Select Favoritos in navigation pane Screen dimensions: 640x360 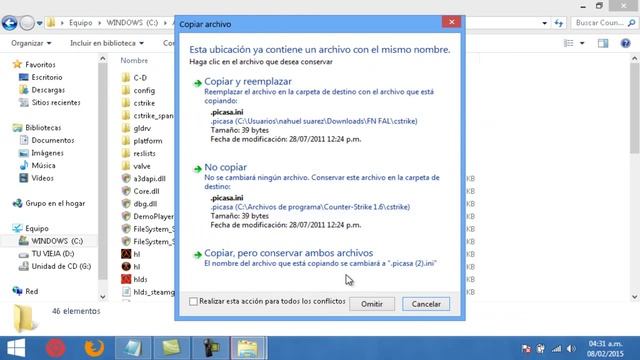pyautogui.click(x=40, y=64)
